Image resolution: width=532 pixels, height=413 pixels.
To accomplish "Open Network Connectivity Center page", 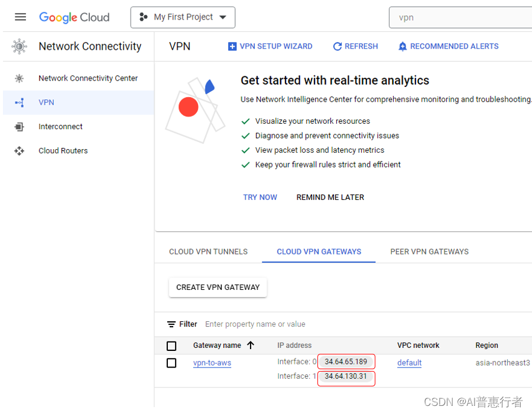I will point(88,79).
